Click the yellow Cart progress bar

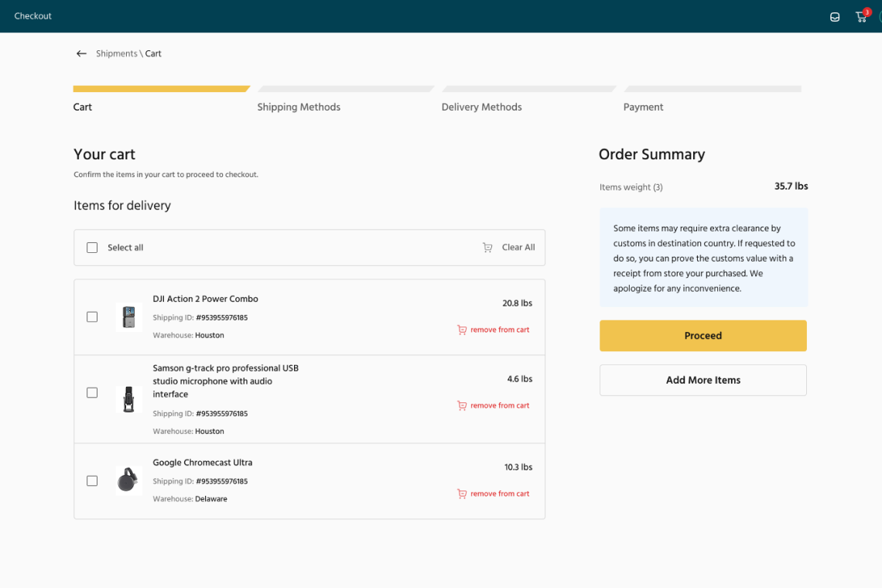(x=162, y=89)
